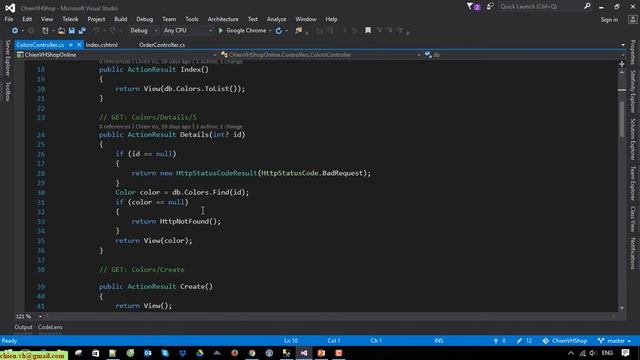The image size is (640, 360).
Task: Expand the Google Chrome browser target dropdown
Action: (270, 31)
